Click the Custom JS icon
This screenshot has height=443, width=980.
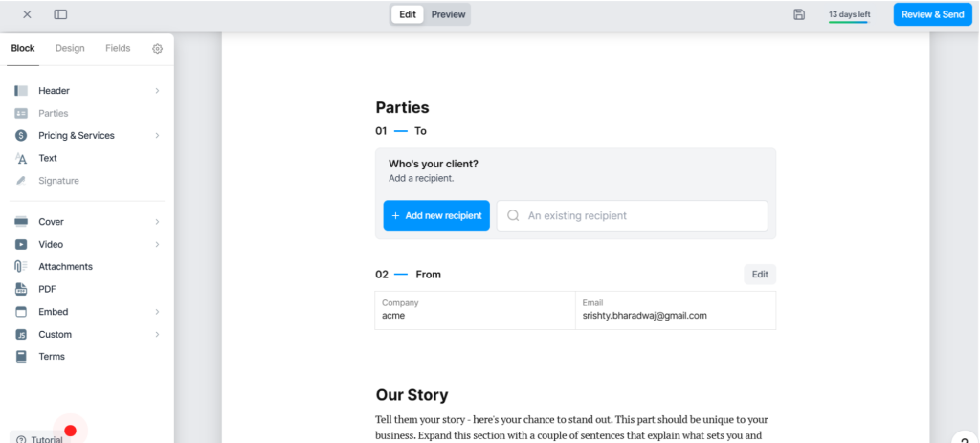(21, 334)
